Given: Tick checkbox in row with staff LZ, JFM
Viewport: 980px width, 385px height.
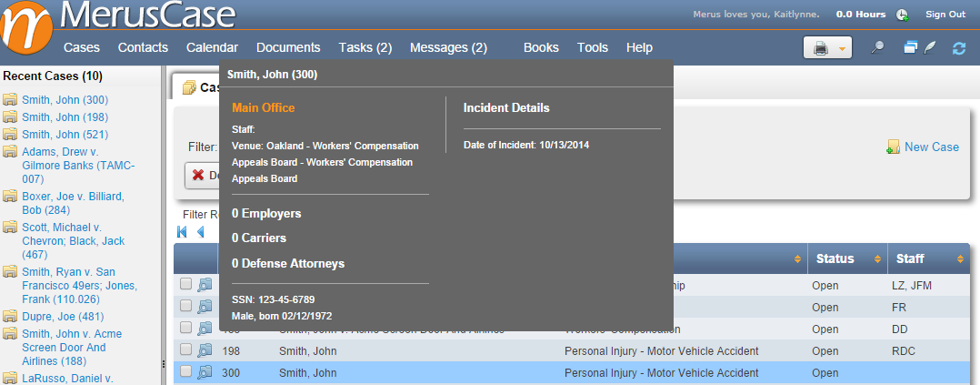Looking at the screenshot, I should [x=185, y=284].
